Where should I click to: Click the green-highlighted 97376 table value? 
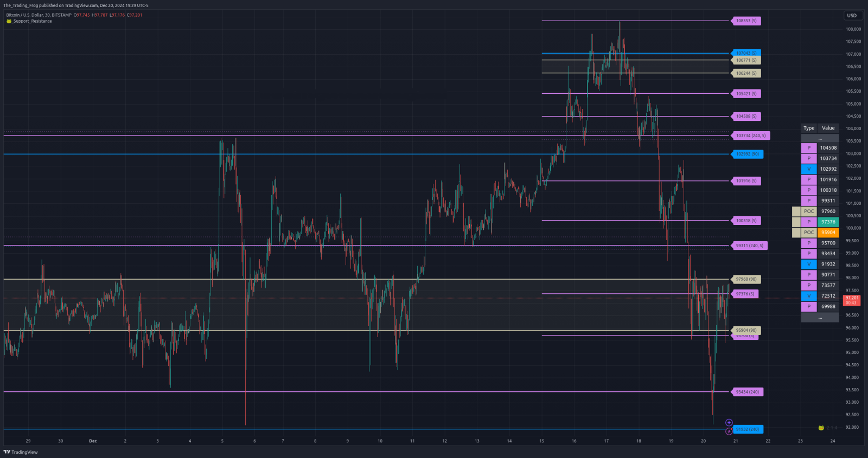(828, 222)
